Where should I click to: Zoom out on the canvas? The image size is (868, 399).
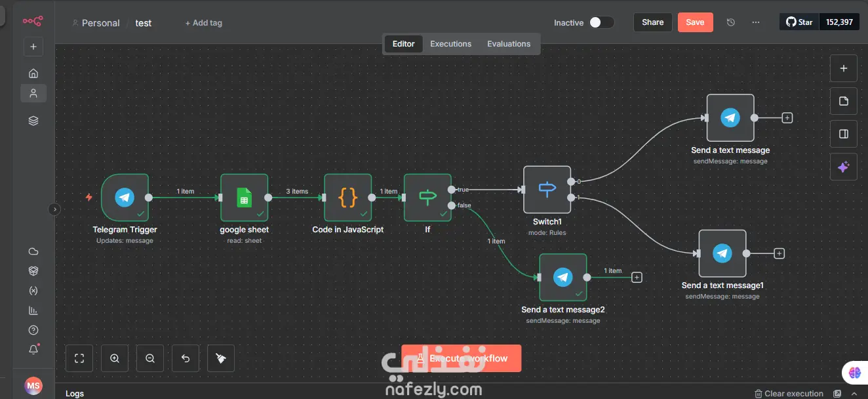(x=150, y=358)
